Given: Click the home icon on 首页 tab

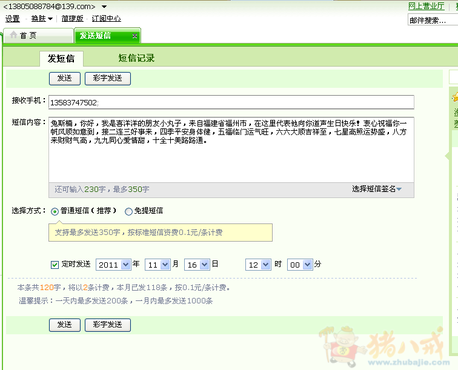Looking at the screenshot, I should [x=13, y=35].
